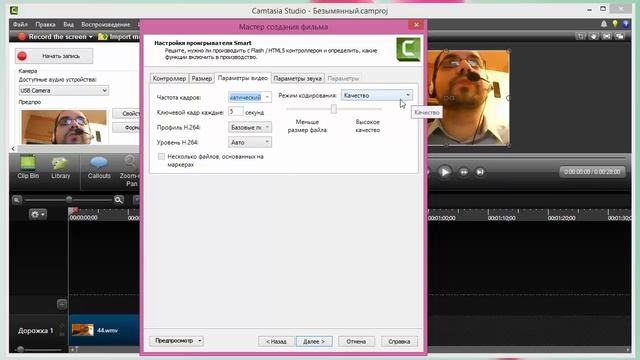Click the Дорожка 1 track label

[36, 331]
